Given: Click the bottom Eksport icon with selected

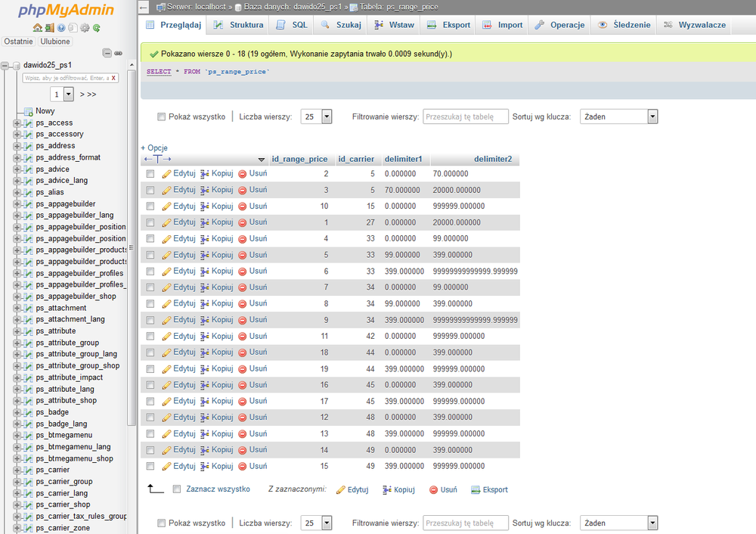Looking at the screenshot, I should [476, 489].
